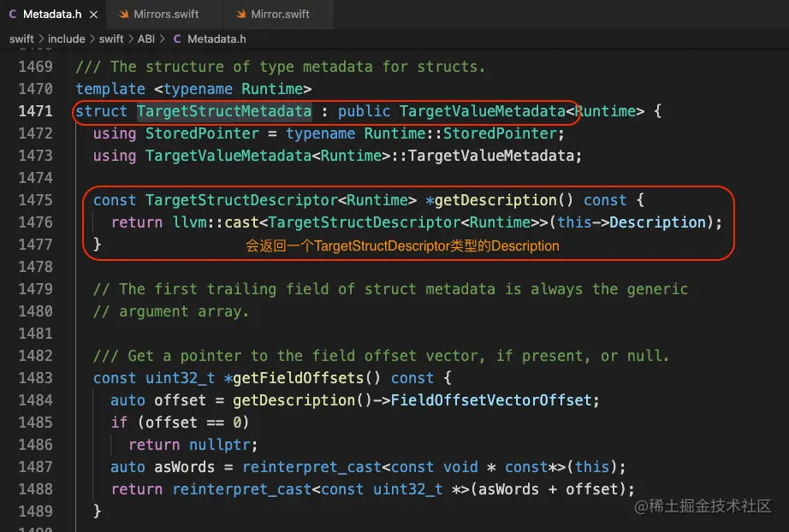Click 'asWords' variable on line 1487

(185, 467)
